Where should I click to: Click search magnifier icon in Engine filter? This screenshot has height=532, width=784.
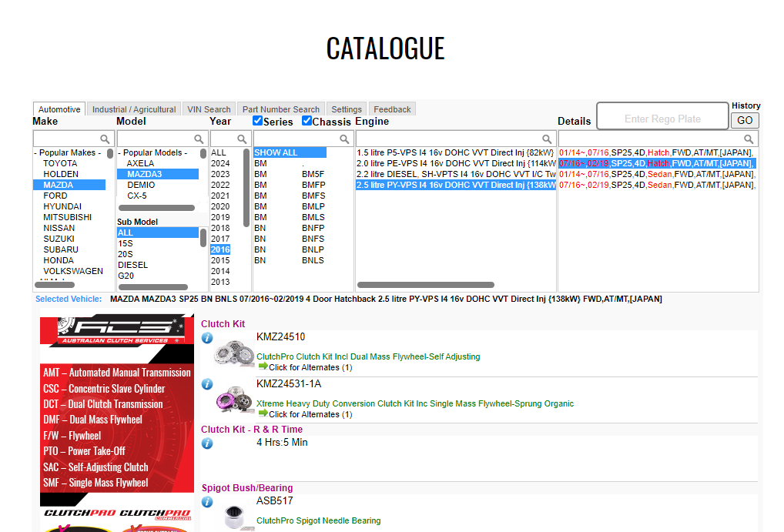click(x=548, y=139)
